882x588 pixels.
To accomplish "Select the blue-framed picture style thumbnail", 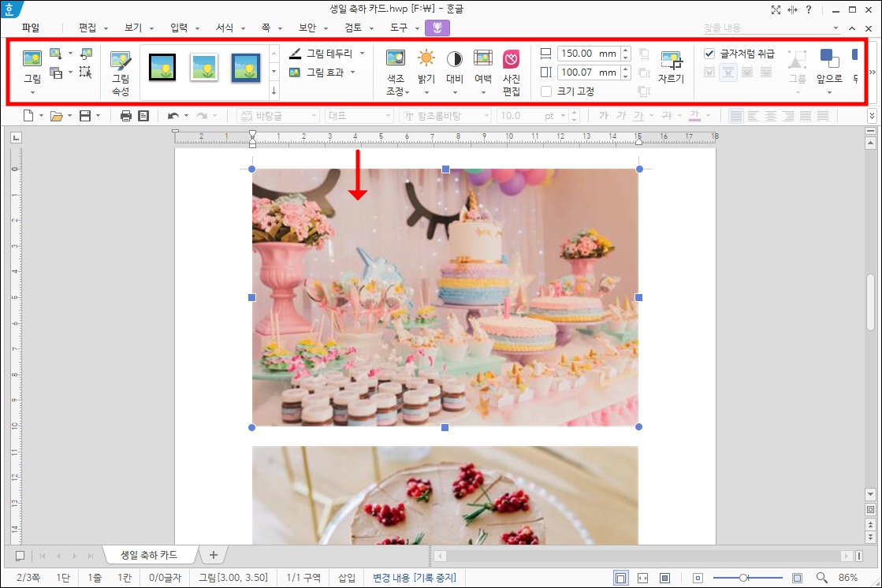I will click(246, 68).
